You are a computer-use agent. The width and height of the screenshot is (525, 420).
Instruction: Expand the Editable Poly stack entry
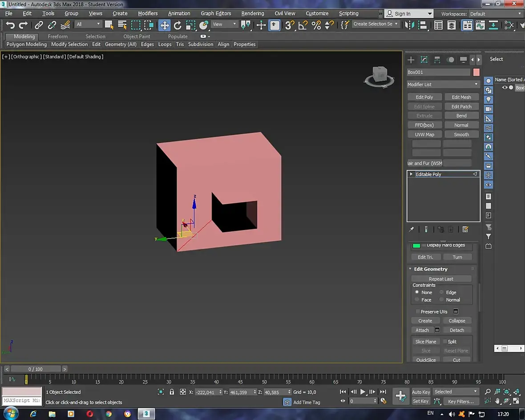[411, 174]
